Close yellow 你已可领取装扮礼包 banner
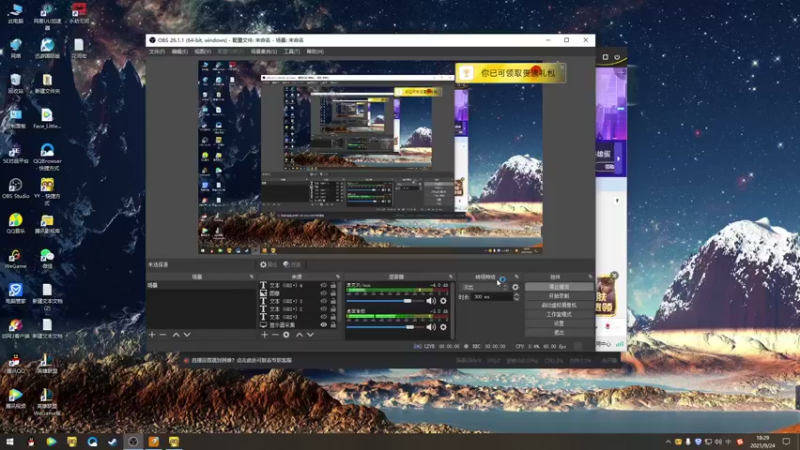 point(562,66)
